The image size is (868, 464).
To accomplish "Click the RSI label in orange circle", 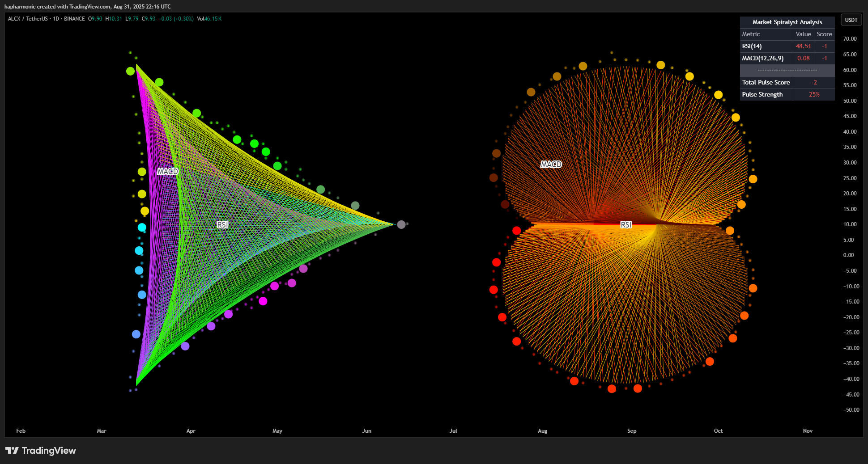I will click(x=626, y=224).
